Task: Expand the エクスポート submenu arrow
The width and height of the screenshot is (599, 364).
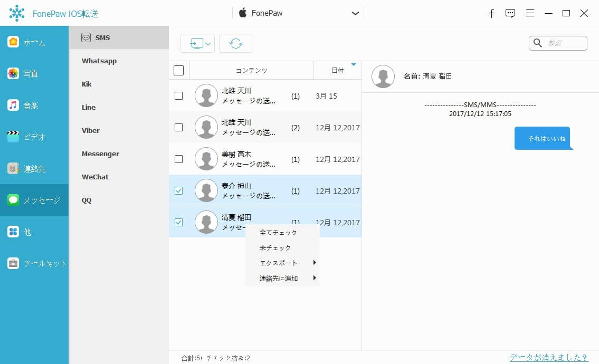Action: click(315, 263)
